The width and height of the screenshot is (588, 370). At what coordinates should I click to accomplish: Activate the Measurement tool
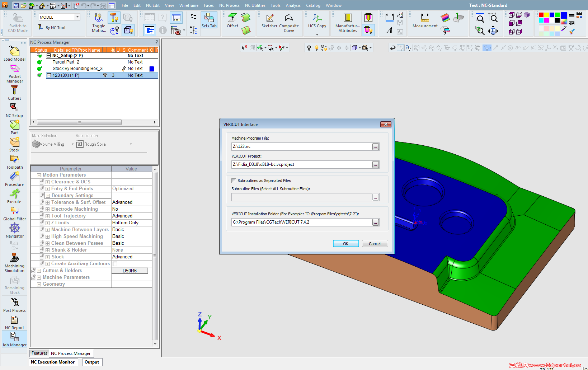click(x=425, y=20)
